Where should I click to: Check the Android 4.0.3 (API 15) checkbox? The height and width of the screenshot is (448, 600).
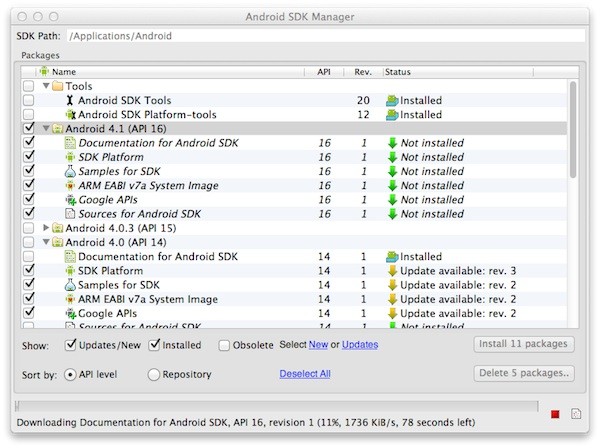(28, 228)
